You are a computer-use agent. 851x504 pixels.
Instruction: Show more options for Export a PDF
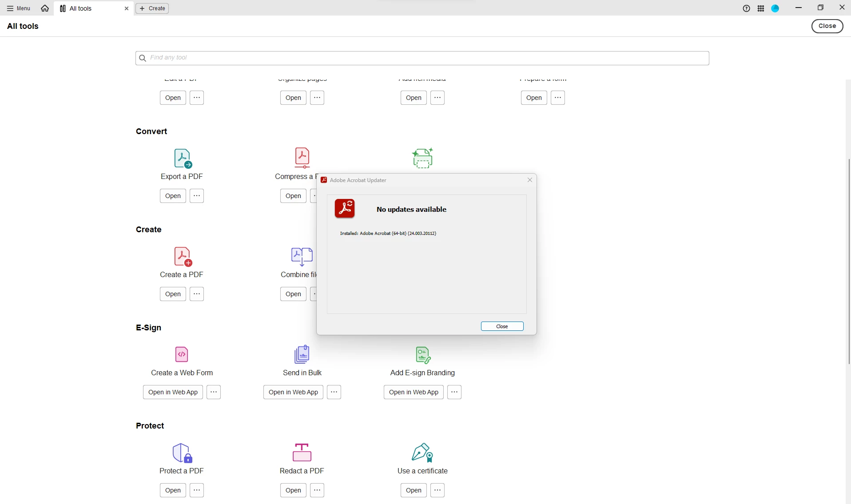tap(197, 196)
